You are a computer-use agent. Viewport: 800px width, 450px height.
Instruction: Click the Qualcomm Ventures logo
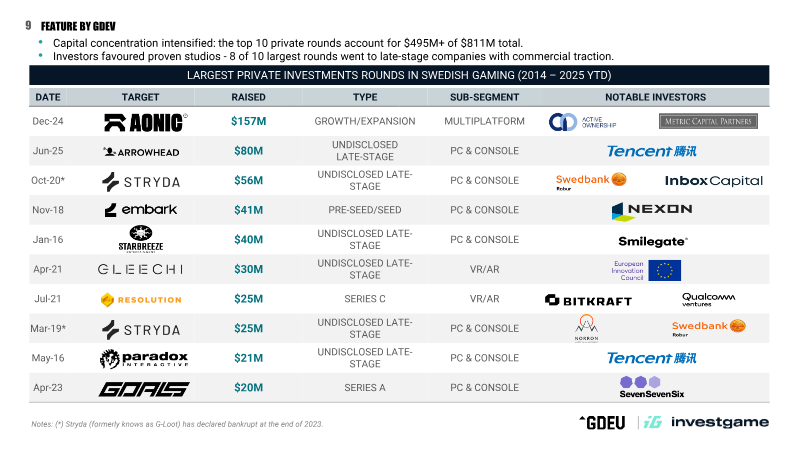pos(709,299)
